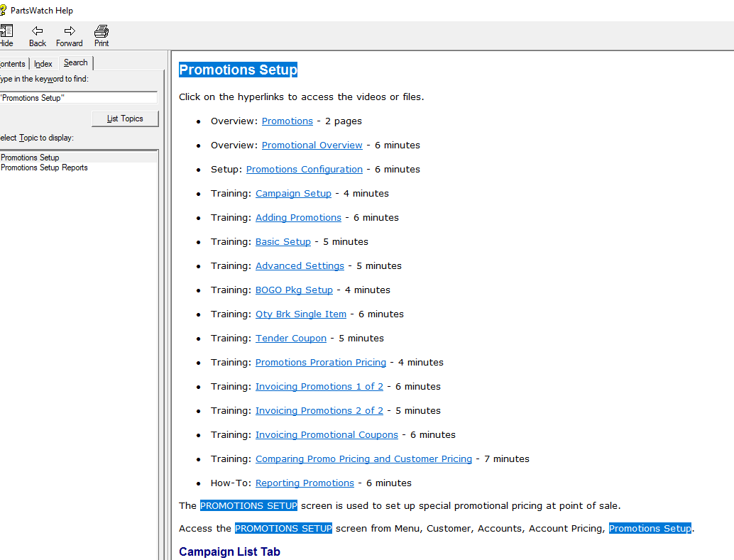734x560 pixels.
Task: Open Comparing Promo Pricing and Customer Pricing link
Action: [363, 459]
